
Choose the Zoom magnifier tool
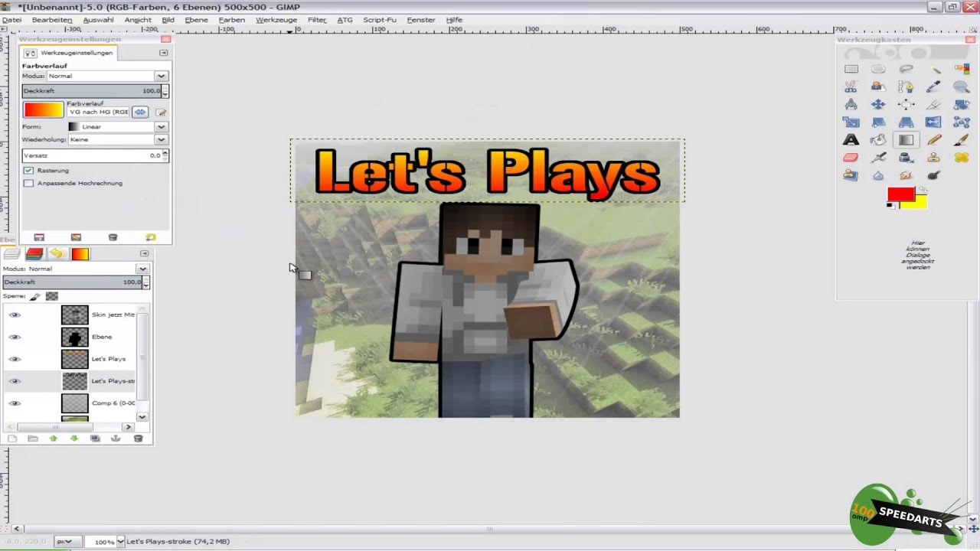tap(962, 86)
